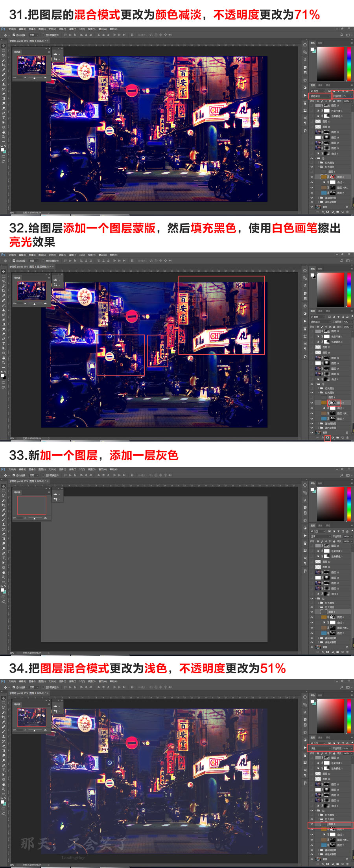
Task: Open Paragraph panel icon in step 34 screenshot
Action: click(305, 775)
